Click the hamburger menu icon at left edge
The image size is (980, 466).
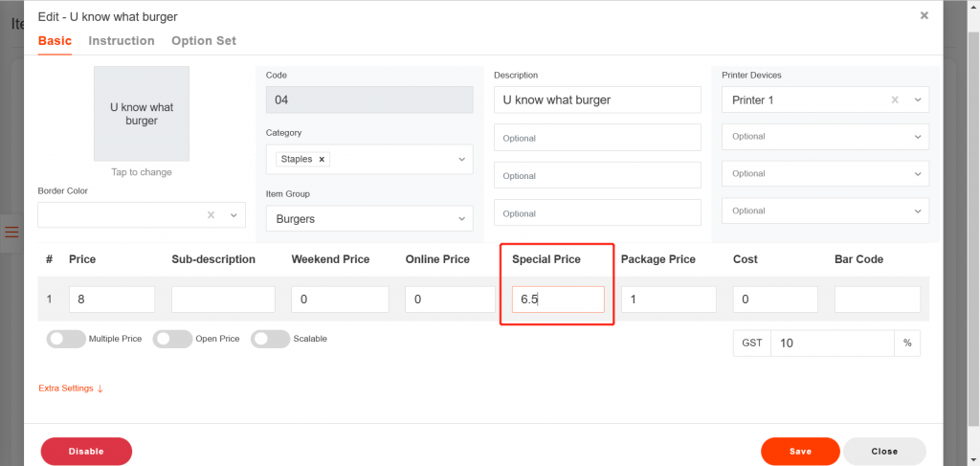11,232
